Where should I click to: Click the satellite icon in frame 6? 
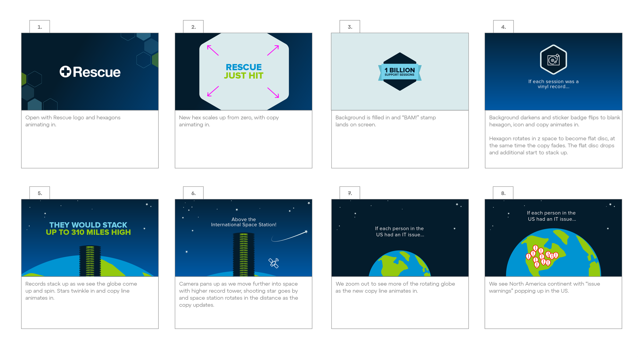tap(274, 263)
